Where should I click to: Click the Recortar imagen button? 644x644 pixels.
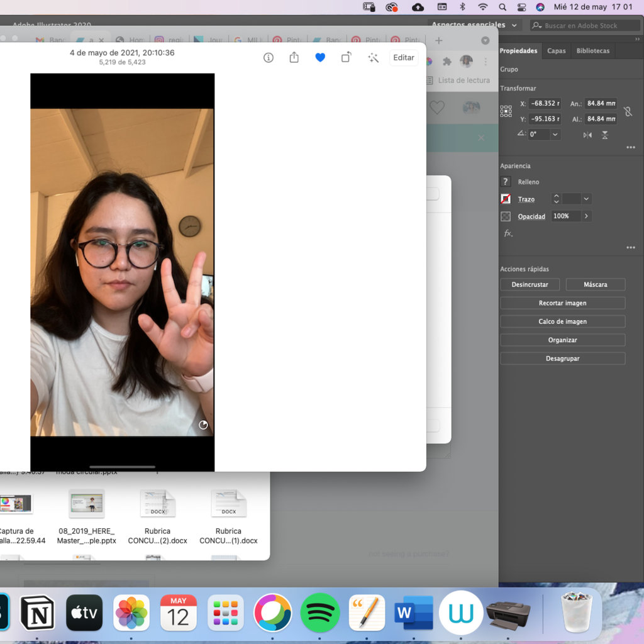[562, 303]
